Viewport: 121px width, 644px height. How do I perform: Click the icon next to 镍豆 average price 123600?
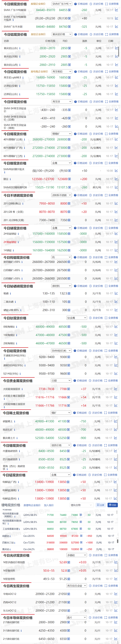tap(69, 179)
